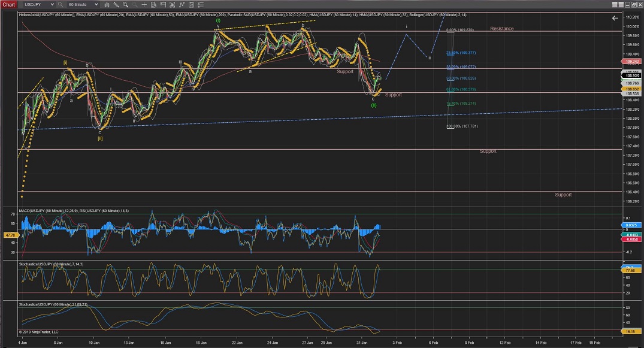Click the zoom out magnifier icon

click(x=135, y=4)
